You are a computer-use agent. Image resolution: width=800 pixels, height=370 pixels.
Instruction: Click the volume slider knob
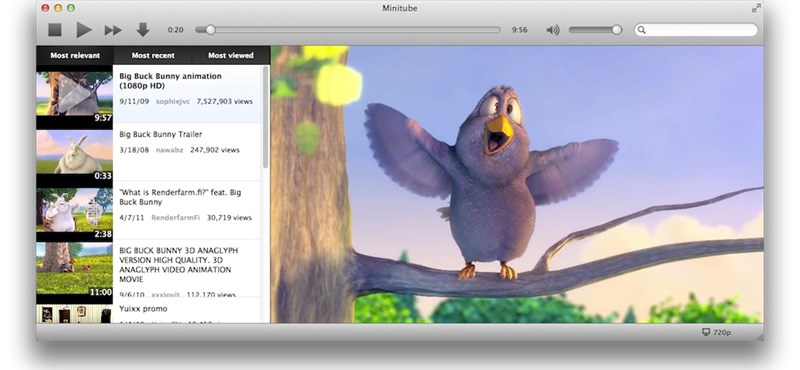pos(616,30)
